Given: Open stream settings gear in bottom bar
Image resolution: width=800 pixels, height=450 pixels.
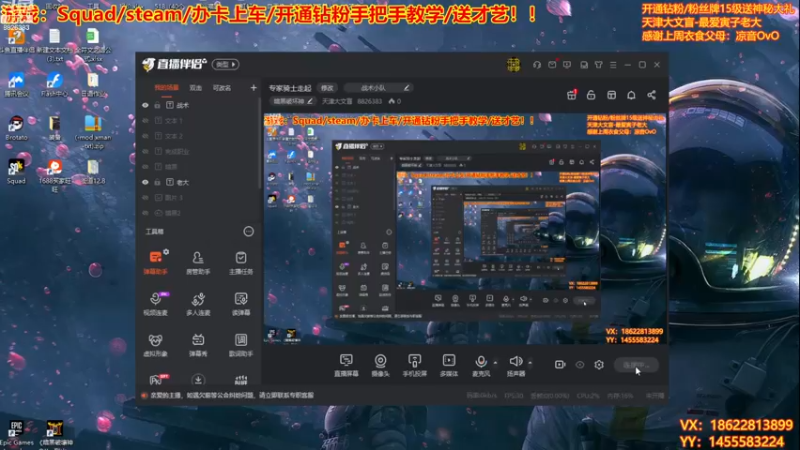Looking at the screenshot, I should (x=599, y=364).
